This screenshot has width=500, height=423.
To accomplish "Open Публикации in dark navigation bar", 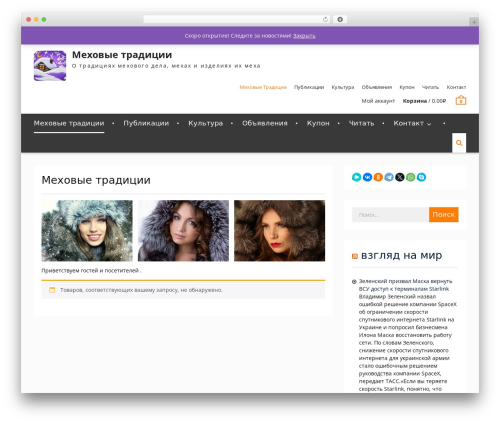I will (x=146, y=123).
